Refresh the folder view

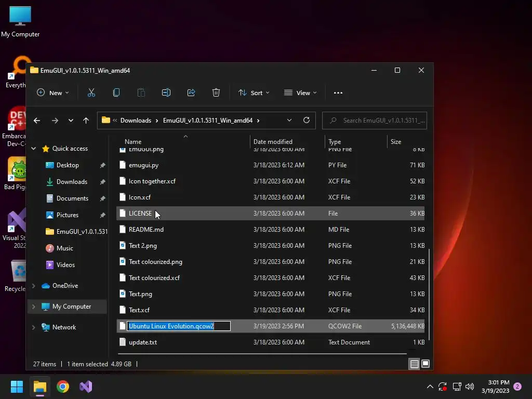pyautogui.click(x=307, y=120)
